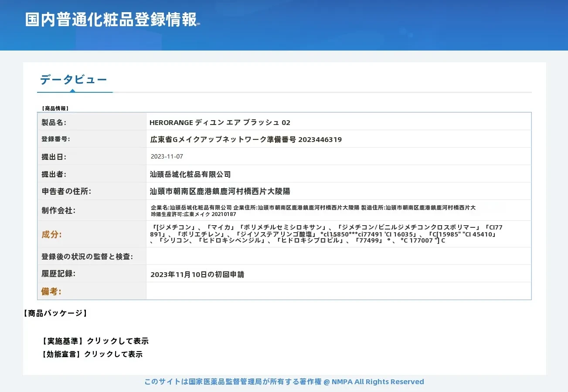
Task: Click 【効能宣言】クリックして表示 link
Action: pyautogui.click(x=92, y=354)
